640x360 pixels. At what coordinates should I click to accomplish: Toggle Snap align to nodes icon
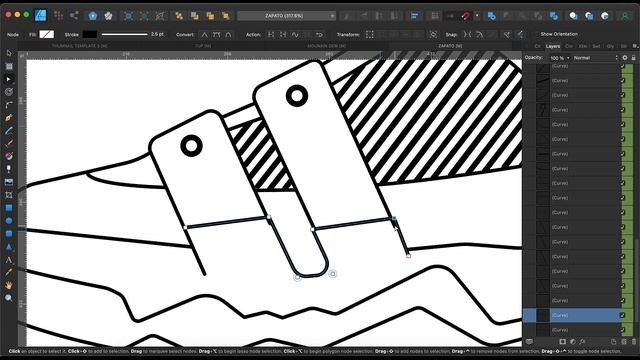[x=467, y=34]
